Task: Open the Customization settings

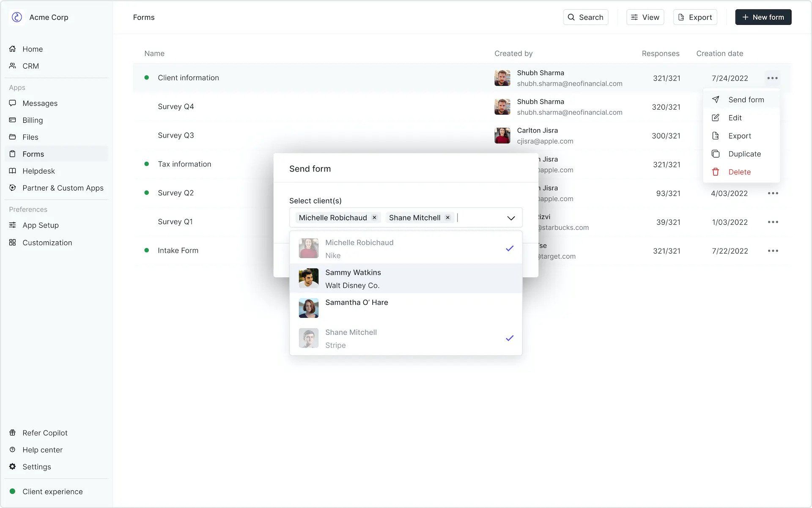Action: point(47,242)
